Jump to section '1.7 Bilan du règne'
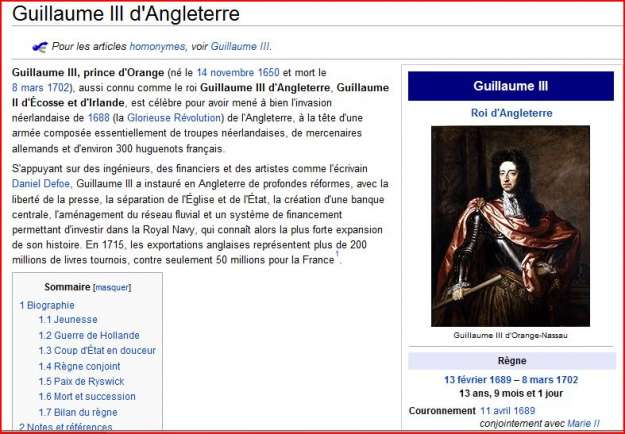The image size is (625, 434). pos(78,412)
